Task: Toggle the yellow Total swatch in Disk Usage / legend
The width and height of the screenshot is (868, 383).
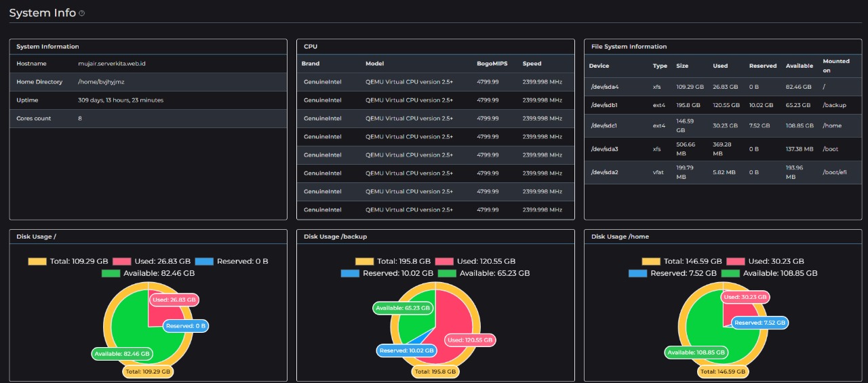Action: [x=37, y=261]
